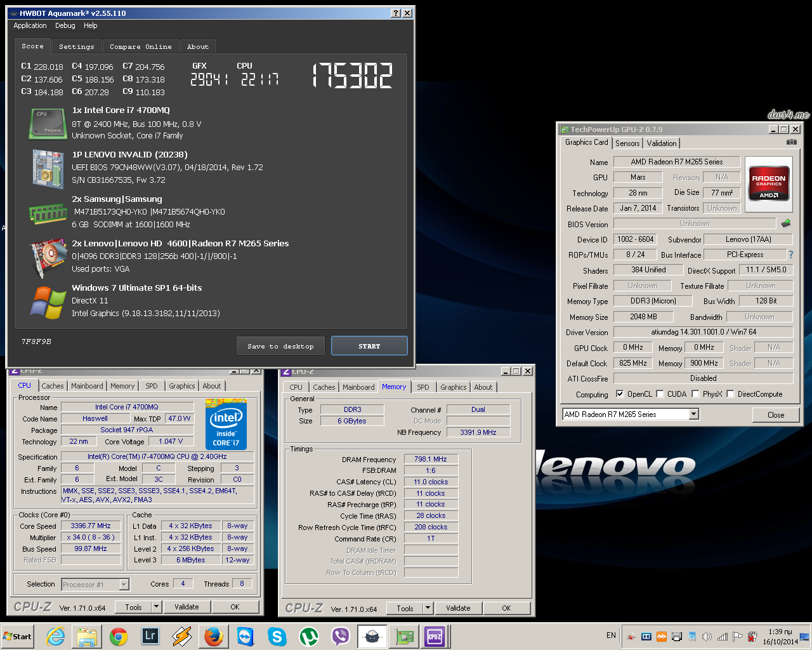Click the CPU chip icon in Aquamark
Image resolution: width=812 pixels, height=650 pixels.
[x=48, y=123]
